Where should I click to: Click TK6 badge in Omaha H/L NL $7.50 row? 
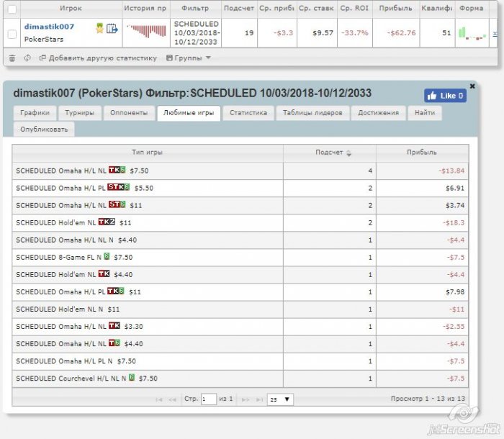(117, 170)
